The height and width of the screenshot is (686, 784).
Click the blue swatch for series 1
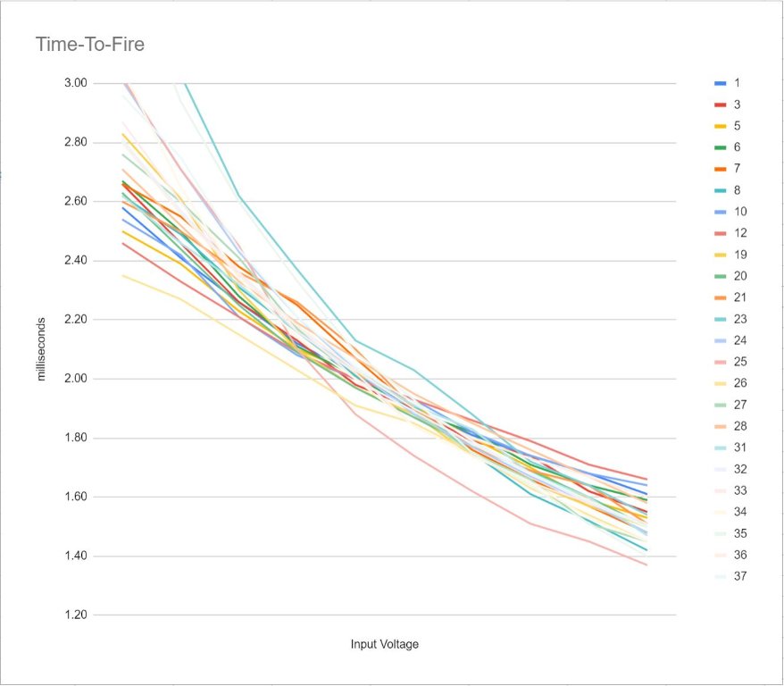(x=720, y=83)
